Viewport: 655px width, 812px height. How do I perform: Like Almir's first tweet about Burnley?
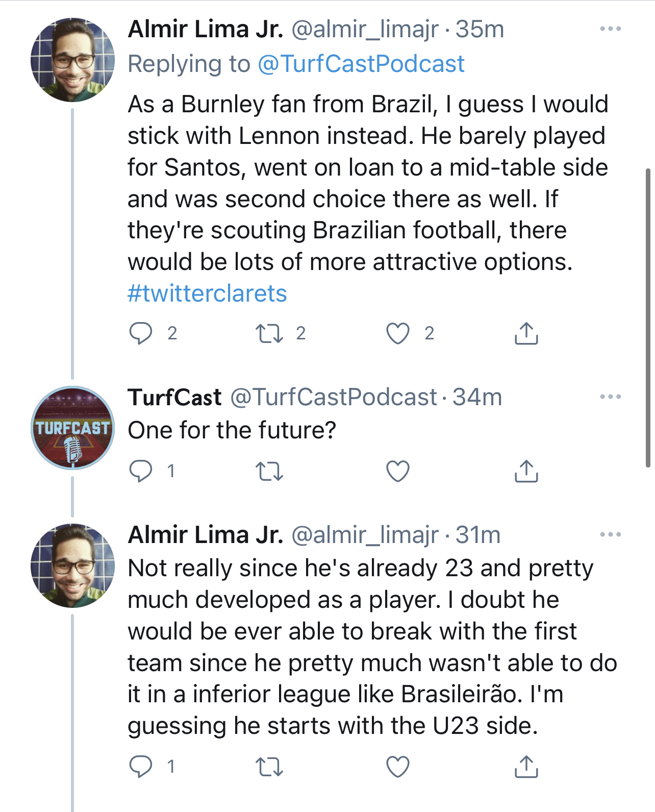click(x=398, y=333)
